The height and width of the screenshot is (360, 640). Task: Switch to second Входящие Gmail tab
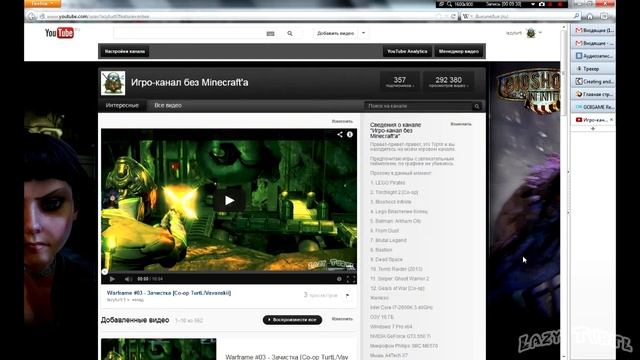593,43
